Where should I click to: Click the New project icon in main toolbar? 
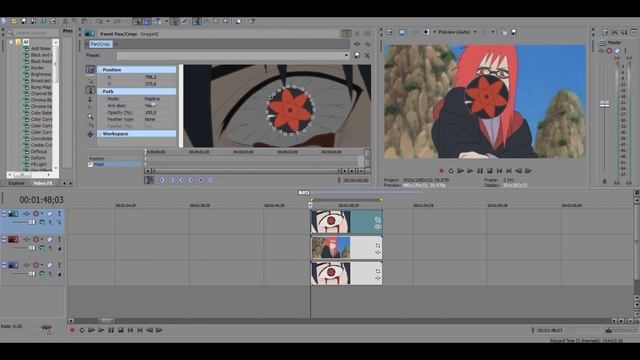click(x=4, y=21)
